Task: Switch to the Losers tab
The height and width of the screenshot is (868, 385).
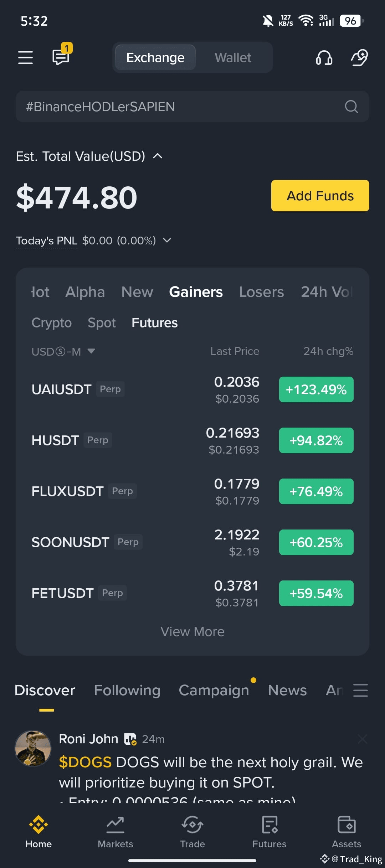Action: tap(261, 292)
